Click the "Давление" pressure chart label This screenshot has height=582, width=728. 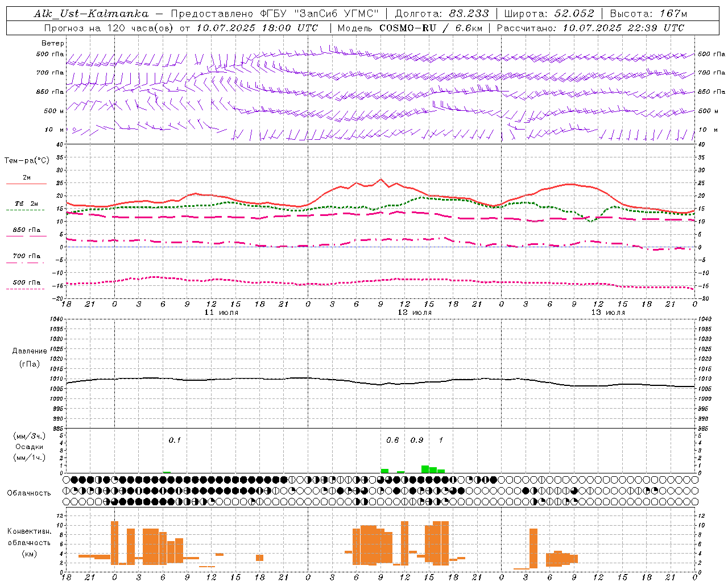(x=30, y=351)
